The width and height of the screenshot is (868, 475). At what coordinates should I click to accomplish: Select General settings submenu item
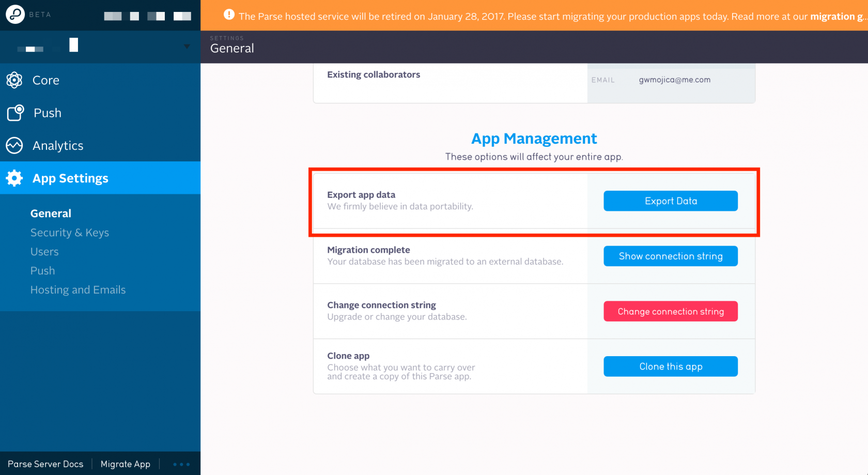click(51, 213)
